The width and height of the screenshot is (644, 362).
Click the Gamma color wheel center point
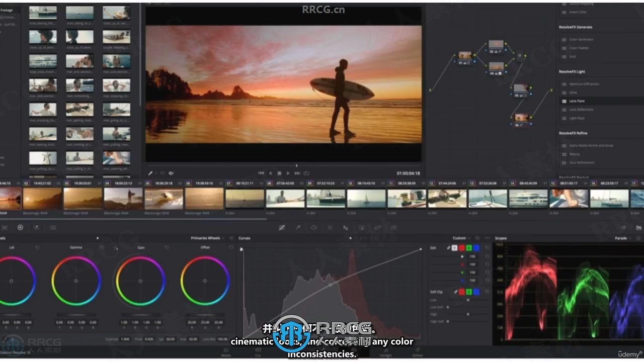(x=76, y=281)
